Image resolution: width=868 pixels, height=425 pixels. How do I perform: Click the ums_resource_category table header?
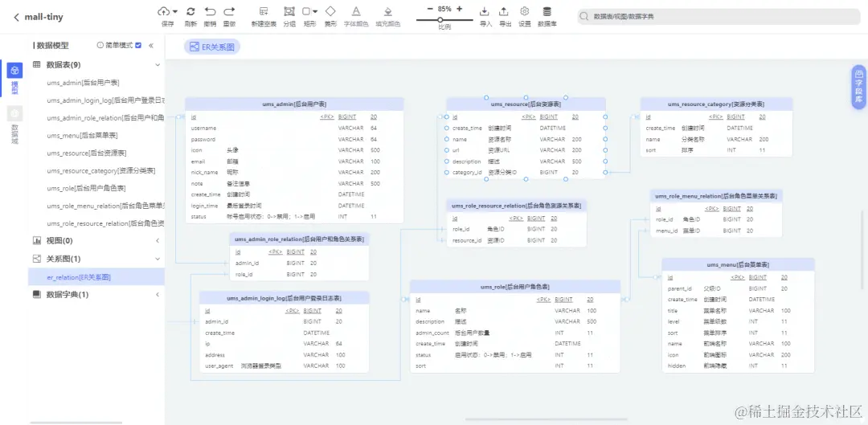coord(716,104)
